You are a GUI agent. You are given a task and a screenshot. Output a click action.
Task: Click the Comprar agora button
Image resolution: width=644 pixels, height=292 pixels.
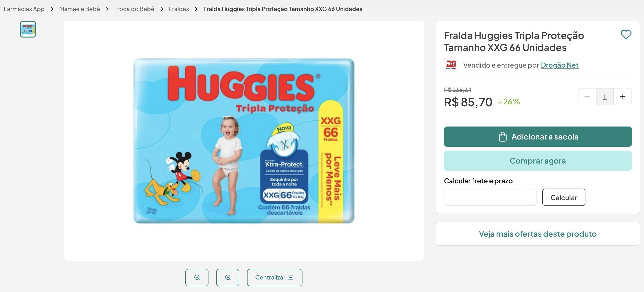pyautogui.click(x=538, y=161)
